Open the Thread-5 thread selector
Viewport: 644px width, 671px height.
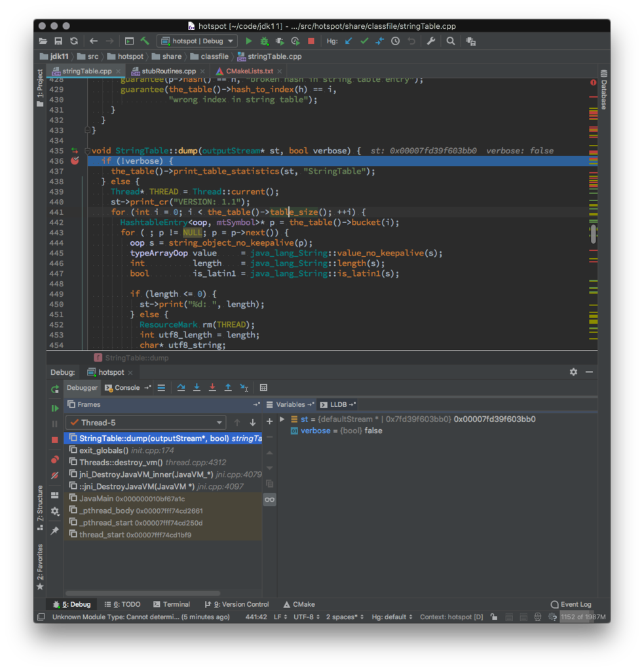145,423
